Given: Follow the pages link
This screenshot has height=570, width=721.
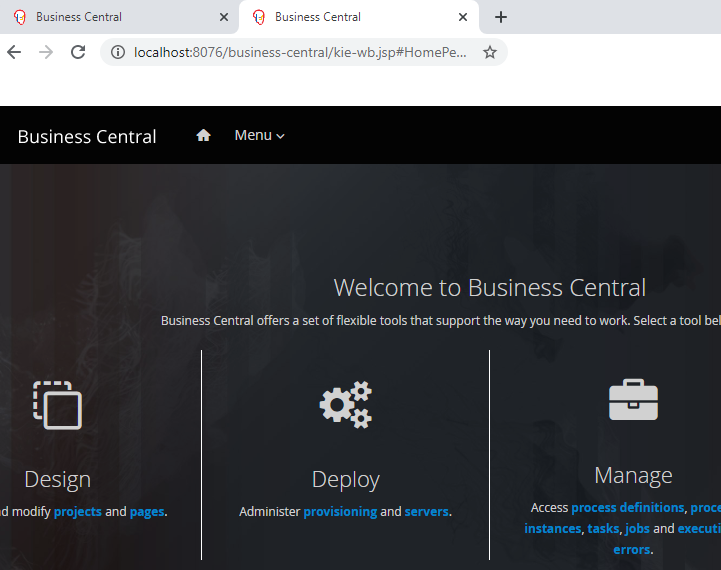Looking at the screenshot, I should [x=147, y=512].
